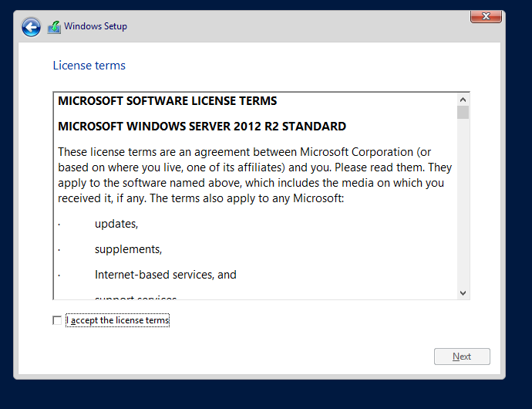Click 'MICROSOFT SOFTWARE LICENSE TERMS' heading
The image size is (532, 409).
coord(167,101)
